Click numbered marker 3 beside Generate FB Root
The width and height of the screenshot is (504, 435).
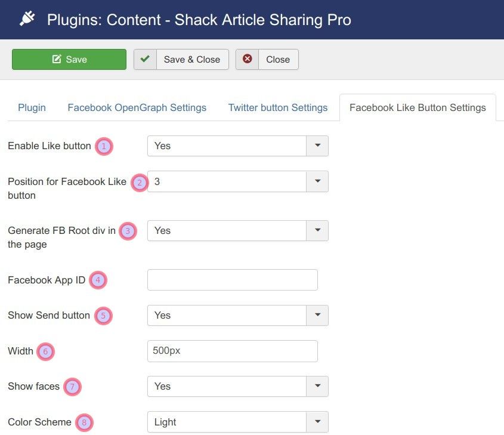(128, 231)
